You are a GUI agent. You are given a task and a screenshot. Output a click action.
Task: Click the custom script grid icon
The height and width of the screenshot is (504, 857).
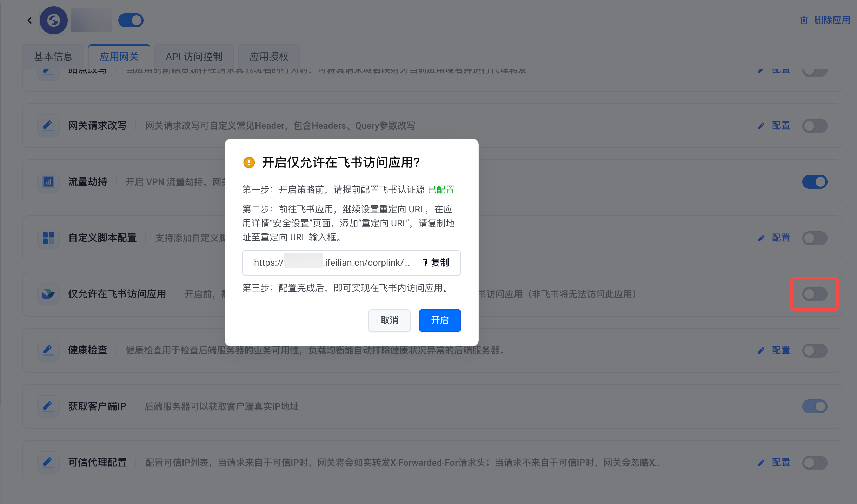click(48, 238)
